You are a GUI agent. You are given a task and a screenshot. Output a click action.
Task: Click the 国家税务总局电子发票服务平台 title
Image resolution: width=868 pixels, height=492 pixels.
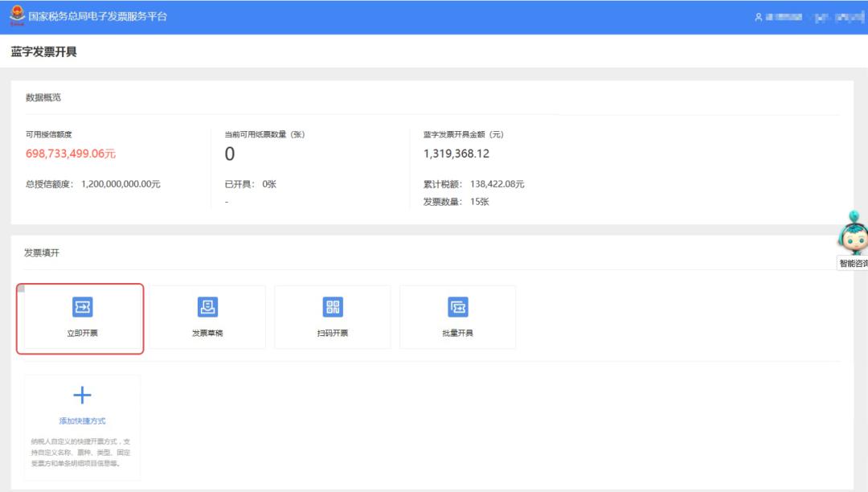97,16
